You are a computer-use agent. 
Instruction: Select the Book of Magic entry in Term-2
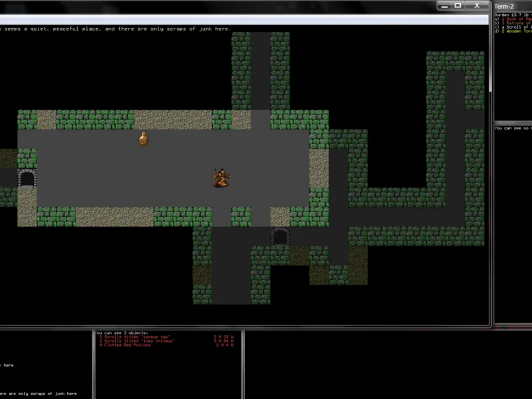click(513, 19)
